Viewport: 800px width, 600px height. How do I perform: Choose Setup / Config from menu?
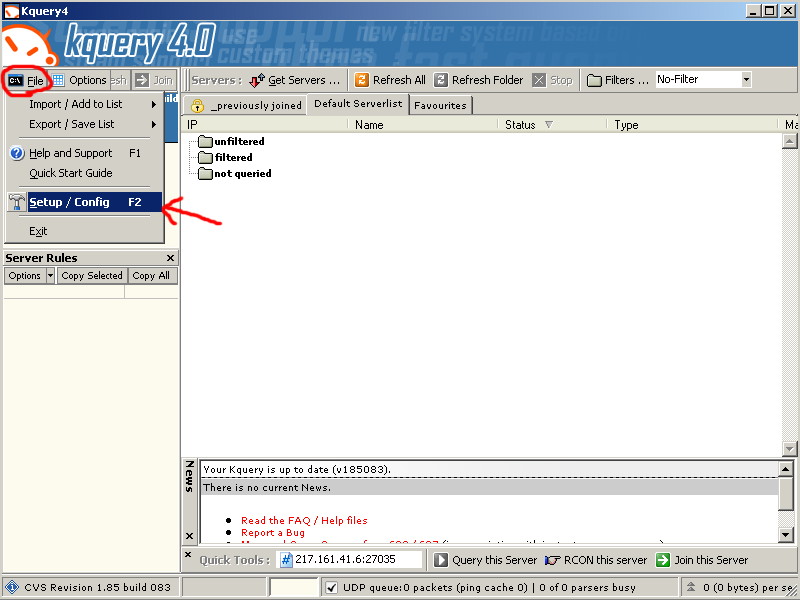click(84, 202)
